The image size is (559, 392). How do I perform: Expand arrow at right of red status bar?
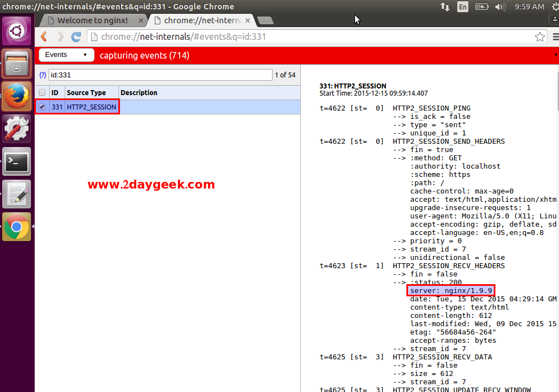pyautogui.click(x=556, y=55)
